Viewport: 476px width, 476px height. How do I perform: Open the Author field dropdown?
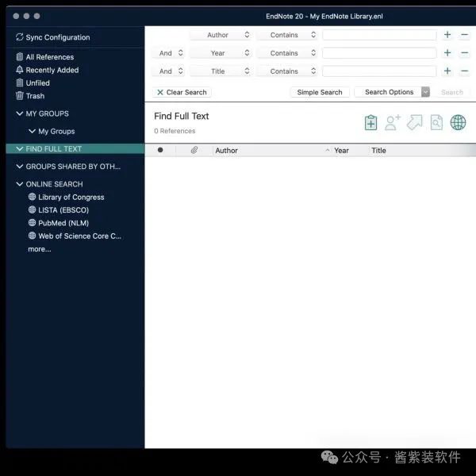(x=221, y=35)
